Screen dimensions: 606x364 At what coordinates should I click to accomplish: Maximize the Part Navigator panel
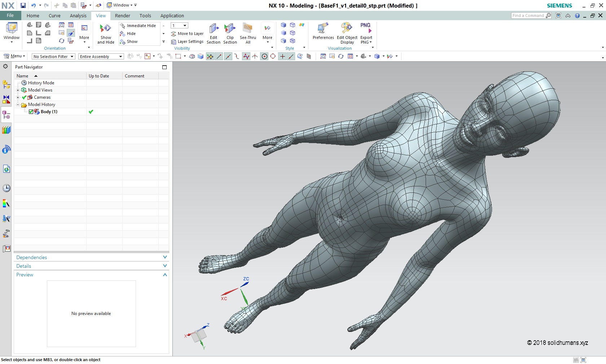[164, 67]
